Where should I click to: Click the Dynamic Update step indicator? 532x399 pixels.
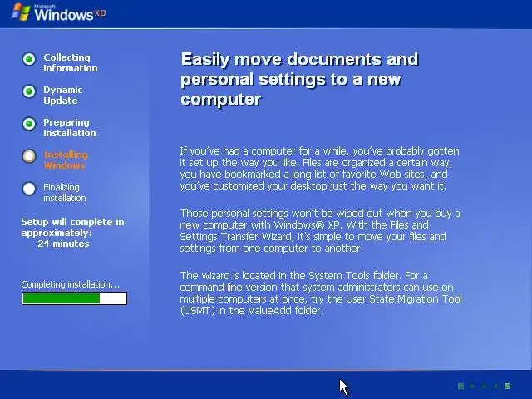click(x=29, y=91)
